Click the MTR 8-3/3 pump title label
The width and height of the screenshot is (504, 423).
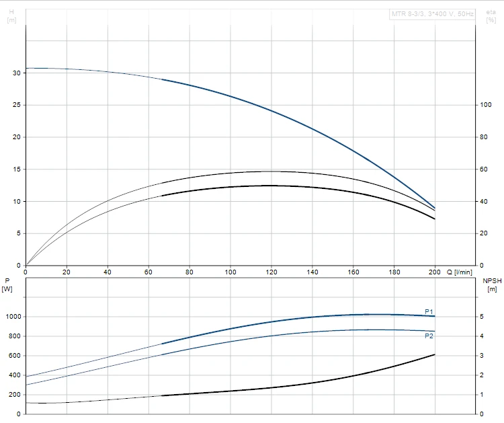[x=432, y=13]
